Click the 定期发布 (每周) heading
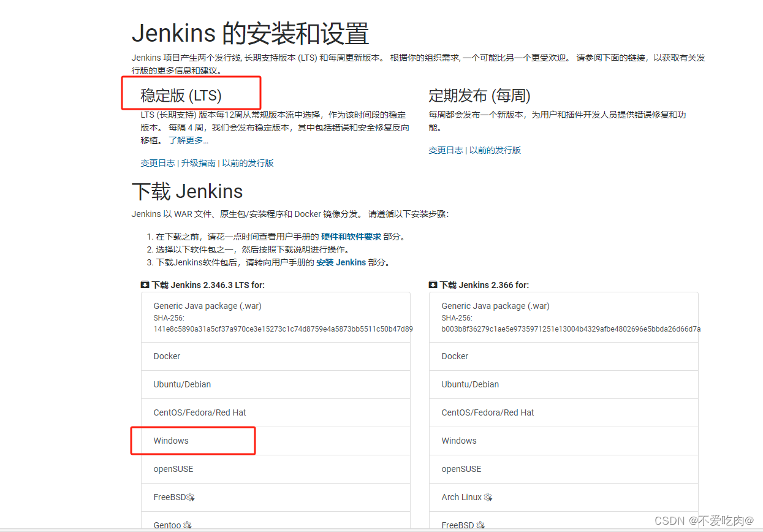The width and height of the screenshot is (763, 532). [479, 96]
